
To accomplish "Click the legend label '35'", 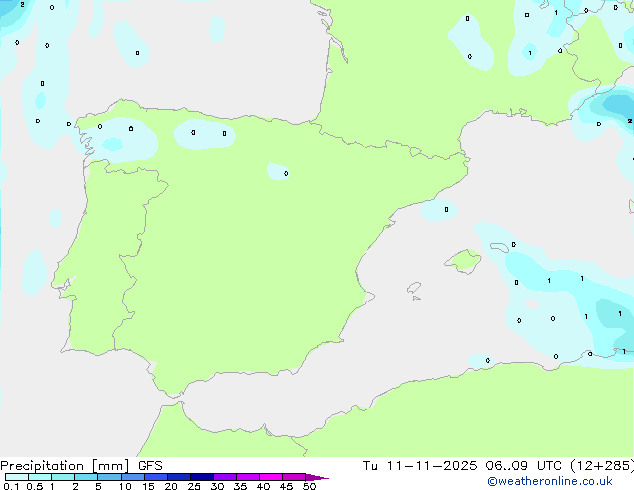I will [x=240, y=486].
